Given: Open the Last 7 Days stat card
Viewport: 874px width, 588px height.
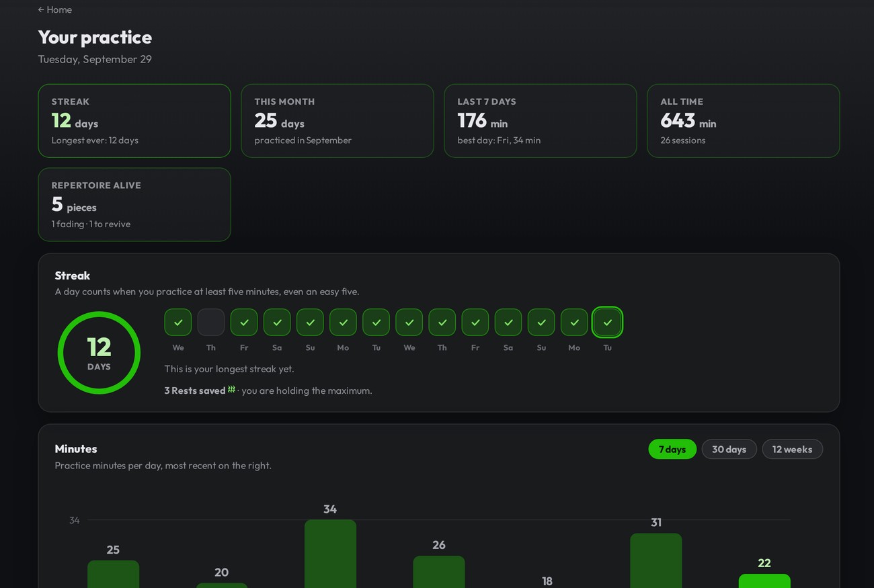Looking at the screenshot, I should [541, 121].
